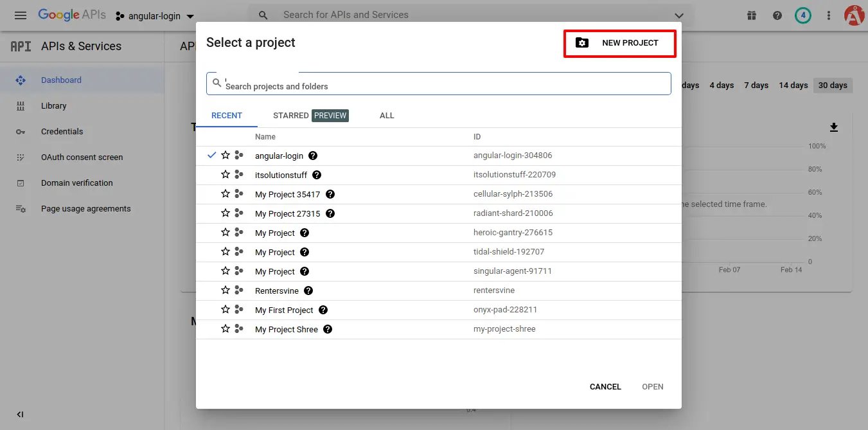Open the help question mark icon in header
Image resolution: width=868 pixels, height=430 pixels.
pos(777,15)
